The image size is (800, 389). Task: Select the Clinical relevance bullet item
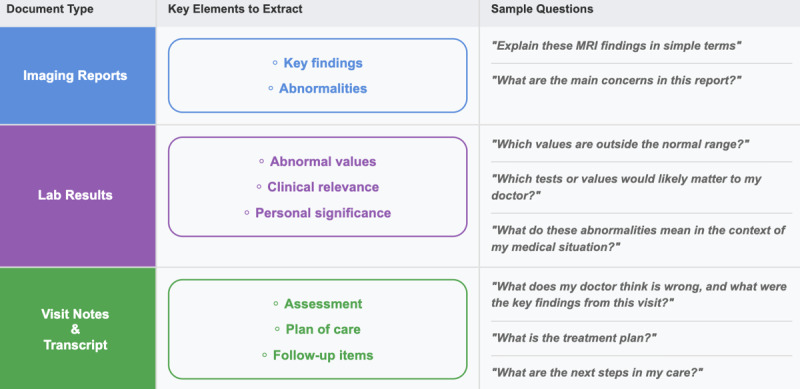click(x=317, y=187)
